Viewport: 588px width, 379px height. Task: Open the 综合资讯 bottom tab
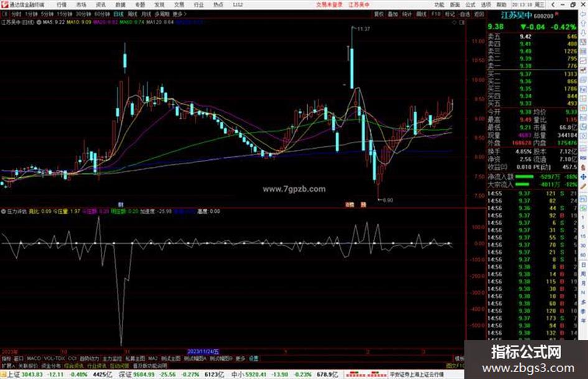pyautogui.click(x=74, y=365)
